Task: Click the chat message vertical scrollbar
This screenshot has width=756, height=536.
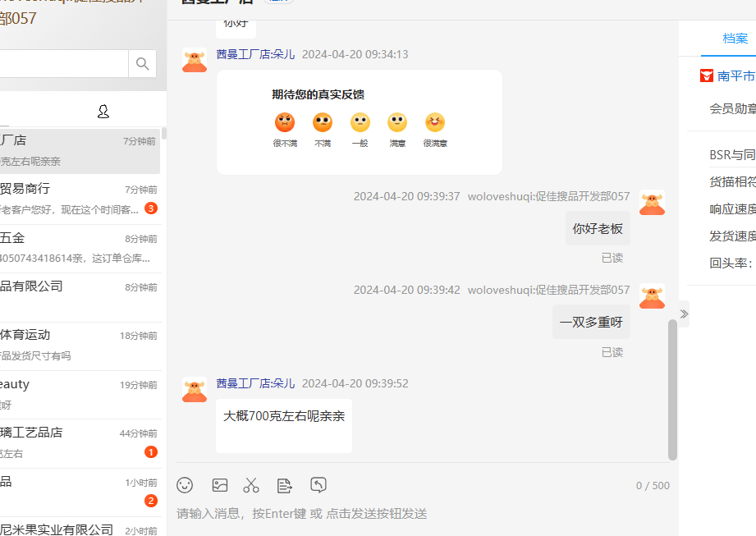Action: (x=672, y=388)
